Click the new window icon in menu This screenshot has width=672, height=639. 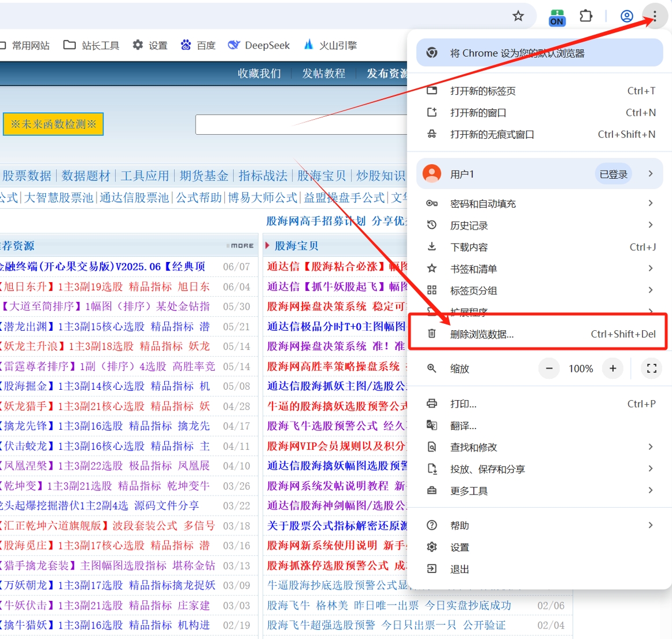pos(432,112)
